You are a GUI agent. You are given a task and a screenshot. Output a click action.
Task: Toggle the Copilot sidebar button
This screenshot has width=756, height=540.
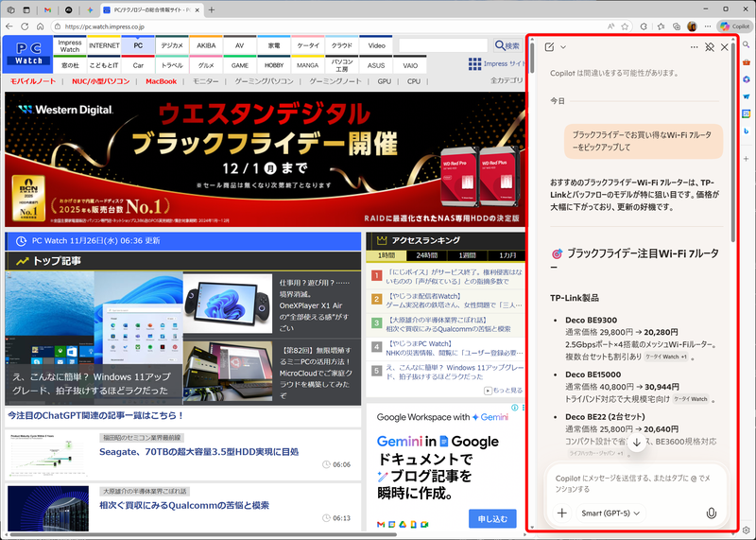point(734,26)
